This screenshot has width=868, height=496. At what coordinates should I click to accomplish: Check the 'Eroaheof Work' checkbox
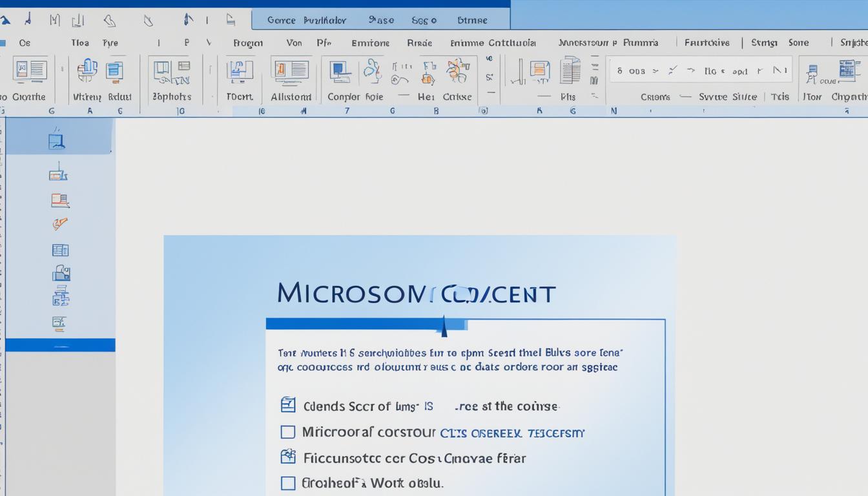[288, 482]
